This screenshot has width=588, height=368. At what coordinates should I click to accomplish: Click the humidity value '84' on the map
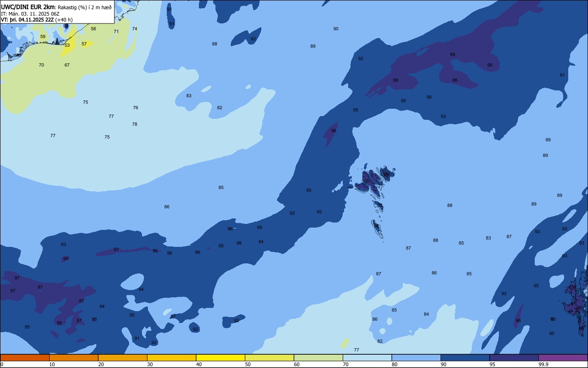[426, 314]
